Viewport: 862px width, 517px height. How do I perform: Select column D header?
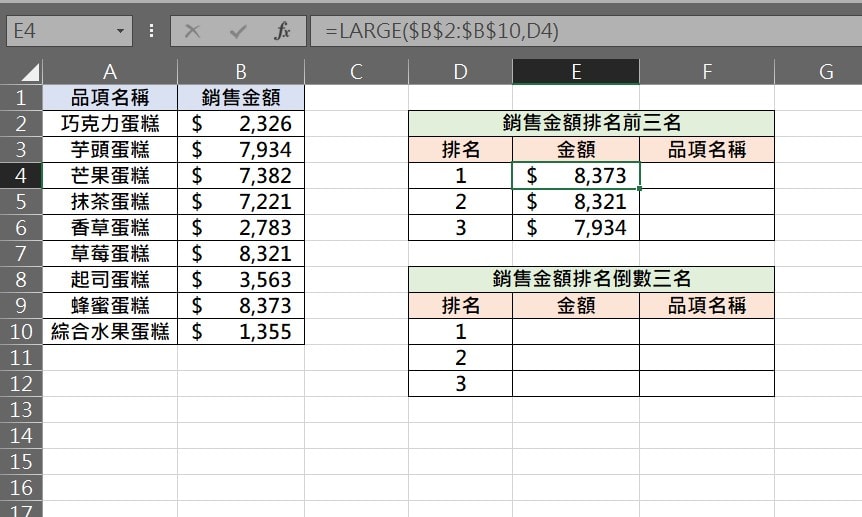(461, 72)
